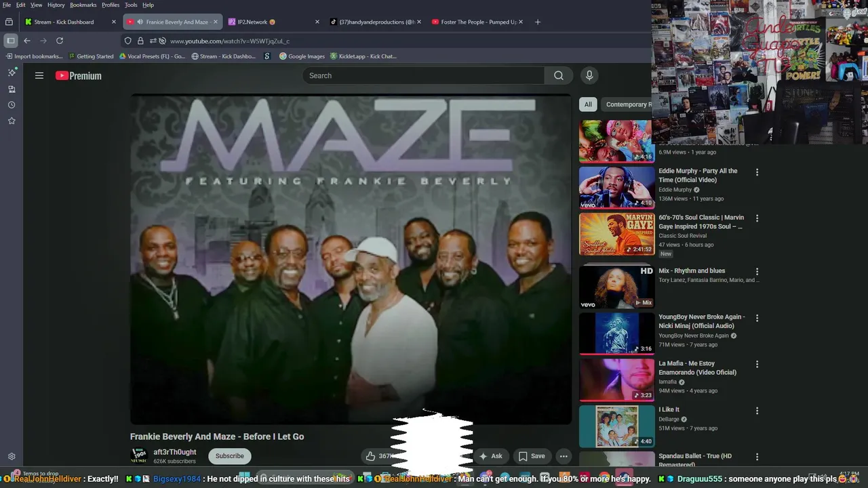Open the Bookmarks menu

tap(83, 5)
